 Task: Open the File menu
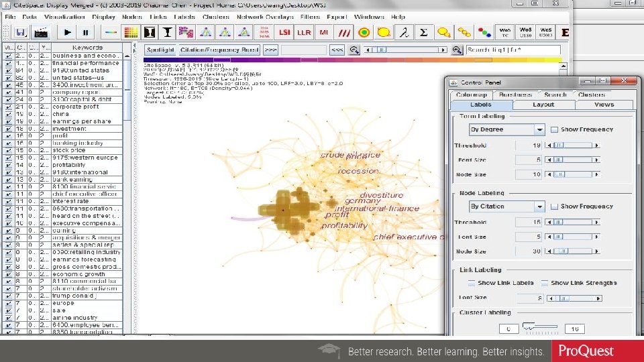(10, 17)
